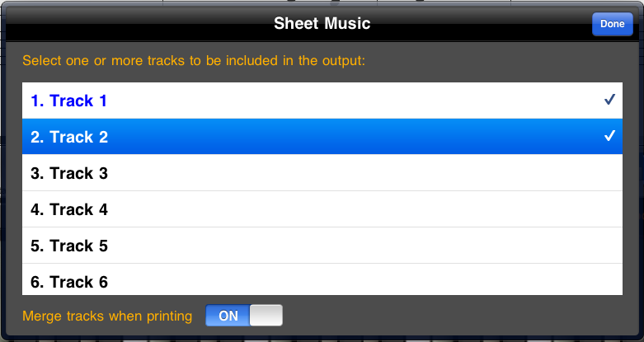This screenshot has width=644, height=342.
Task: Click the white knob of the ON switch
Action: (266, 316)
